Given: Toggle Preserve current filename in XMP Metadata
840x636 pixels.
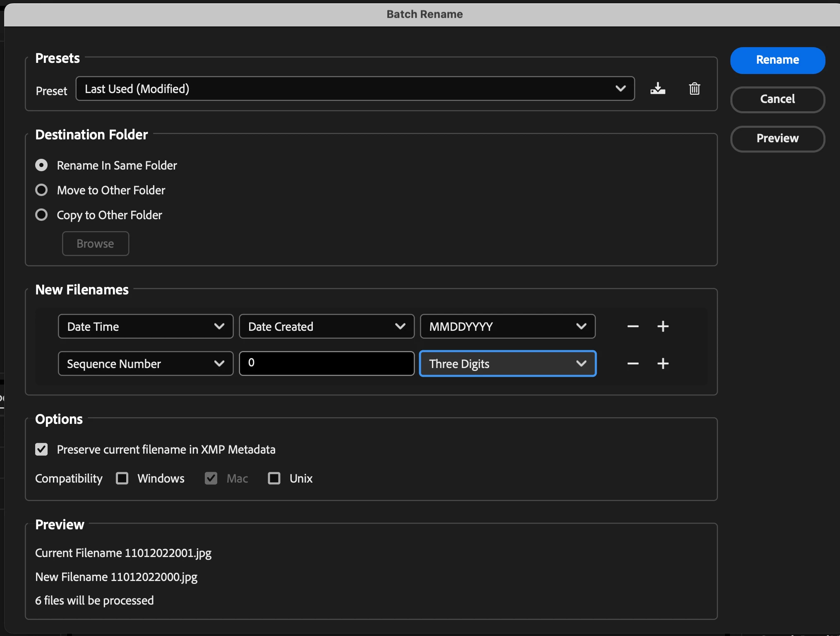Looking at the screenshot, I should coord(41,450).
